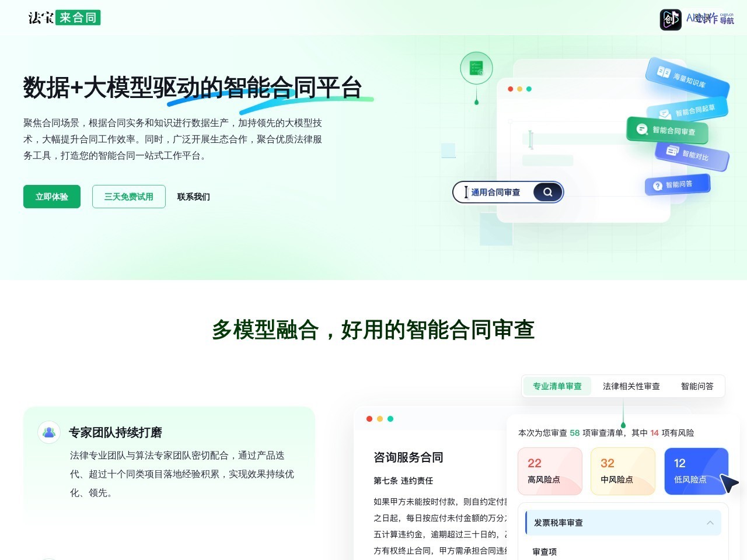
Task: Click the 海量知识库 book chip
Action: point(687,78)
